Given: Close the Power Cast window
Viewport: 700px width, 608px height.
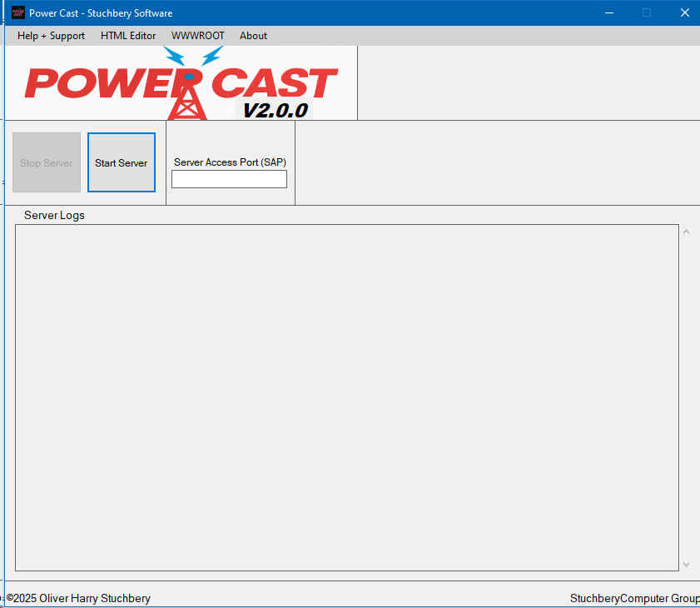Looking at the screenshot, I should pyautogui.click(x=685, y=12).
